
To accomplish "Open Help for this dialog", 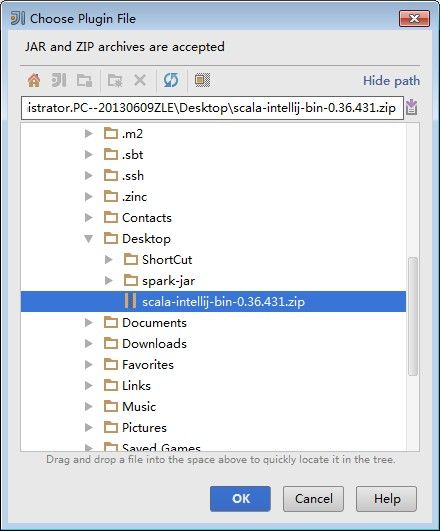I will pyautogui.click(x=386, y=499).
